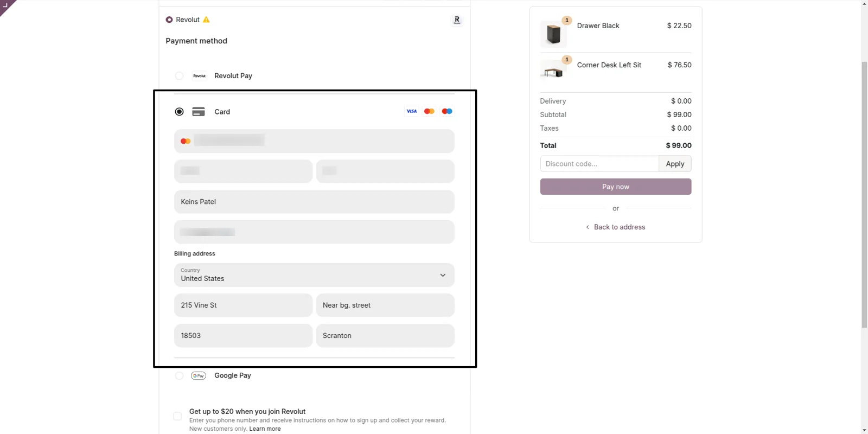Click the scrollbar up arrow
The height and width of the screenshot is (434, 868).
864,3
